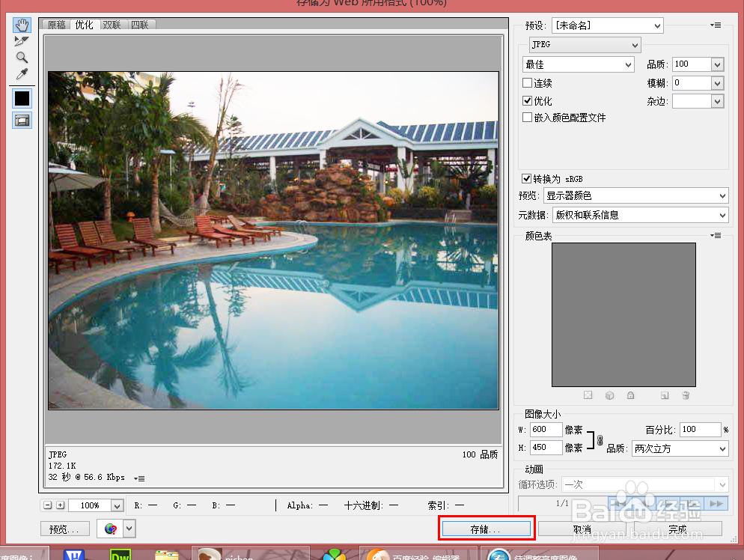Switch to 百度经验 编辑器 taskbar window
Viewport: 744px width, 560px height.
[418, 553]
